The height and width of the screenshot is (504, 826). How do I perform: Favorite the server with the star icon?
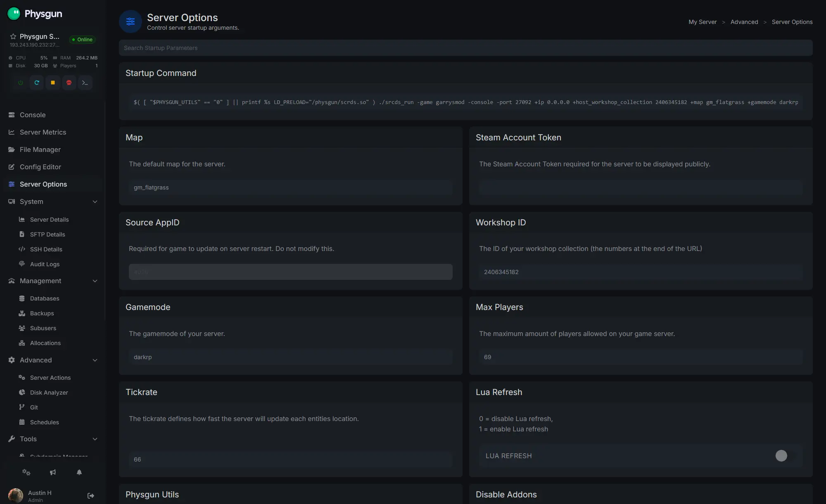pyautogui.click(x=13, y=36)
